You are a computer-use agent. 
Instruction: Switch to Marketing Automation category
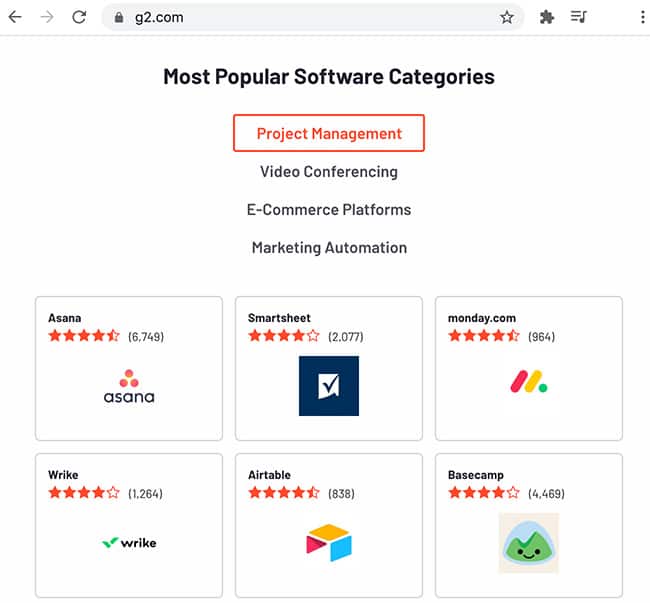coord(329,248)
